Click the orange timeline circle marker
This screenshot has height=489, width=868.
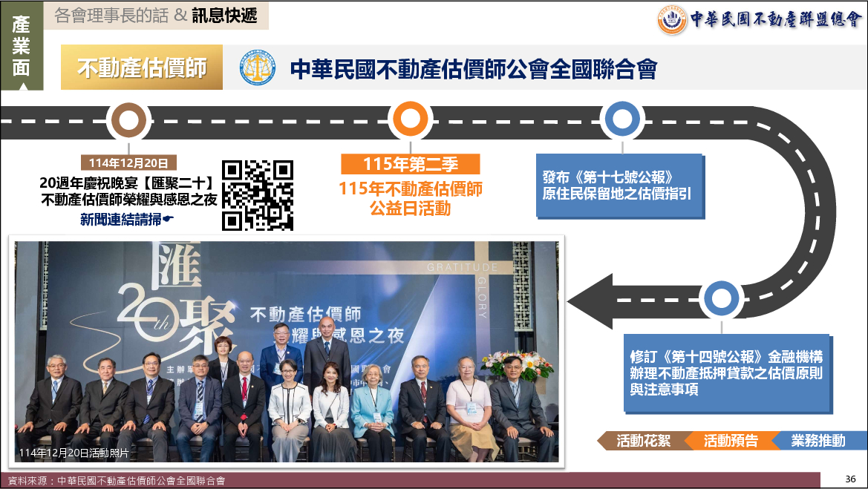[x=410, y=120]
